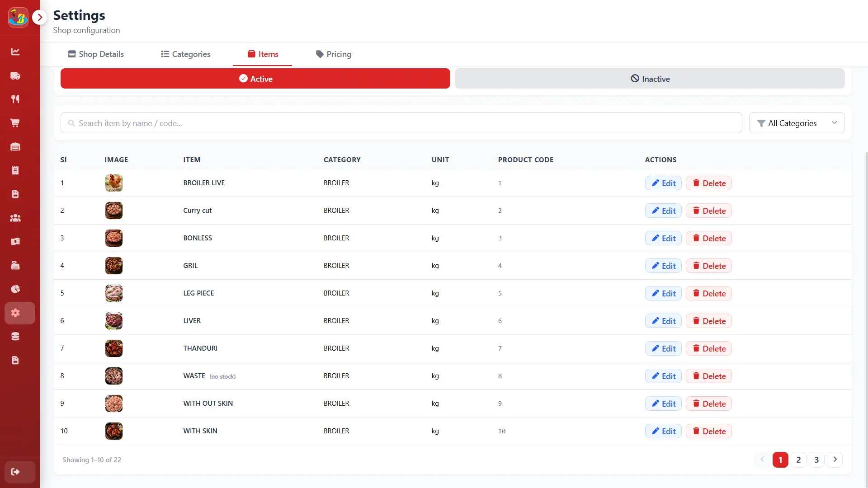Edit the WITH SKIN item
This screenshot has width=868, height=488.
point(663,431)
